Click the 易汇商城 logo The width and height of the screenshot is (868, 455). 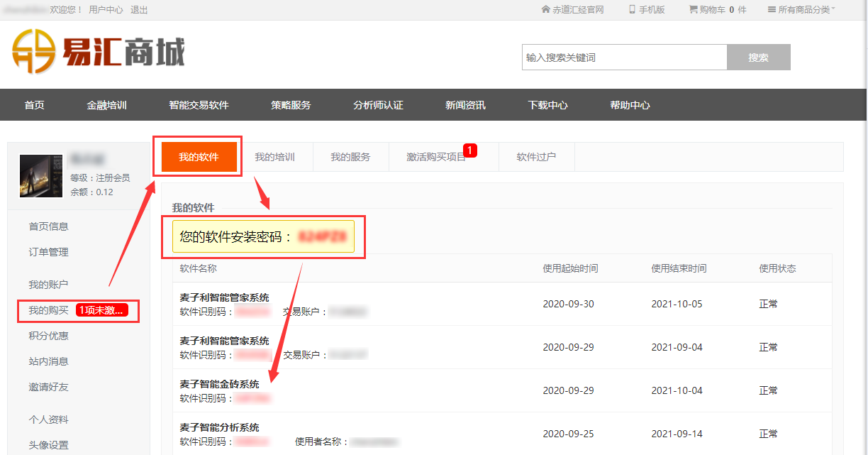point(99,52)
